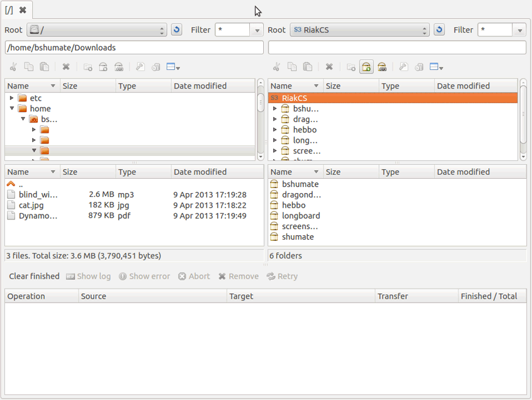Screen dimensions: 532x400
Task: Click the bucket with chain icon on the right toolbar
Action: tap(382, 67)
